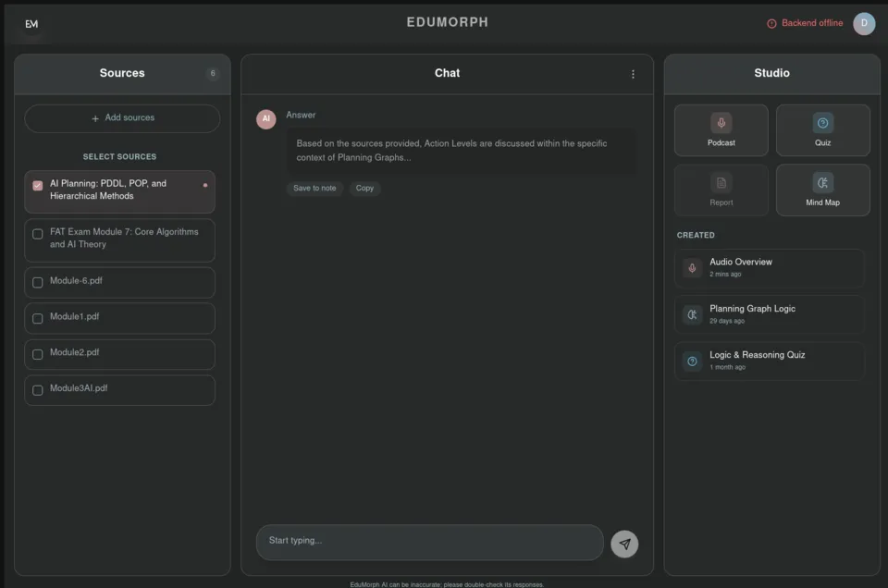Click the Planning Graph Logic mind map icon
Screen dimensions: 888x588
click(x=692, y=314)
